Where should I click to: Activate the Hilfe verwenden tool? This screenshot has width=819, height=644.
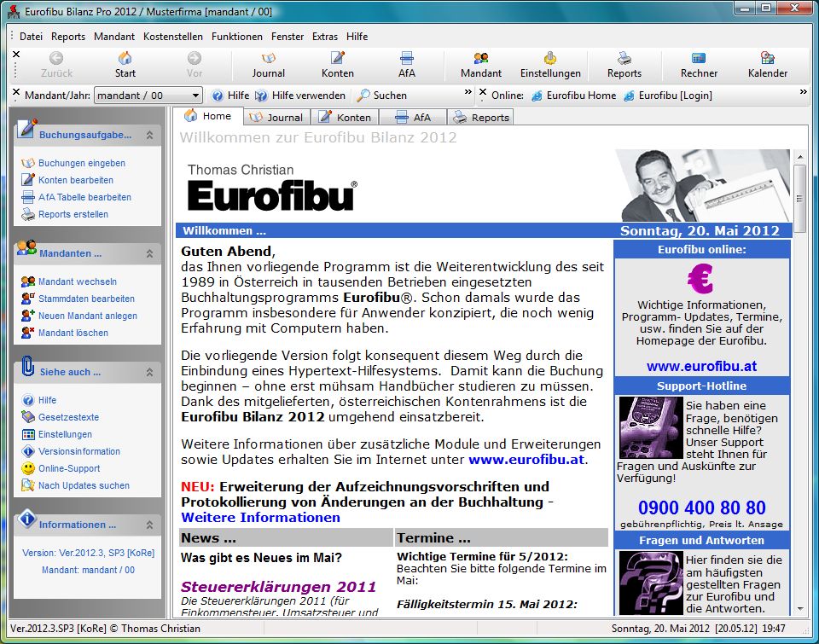300,96
